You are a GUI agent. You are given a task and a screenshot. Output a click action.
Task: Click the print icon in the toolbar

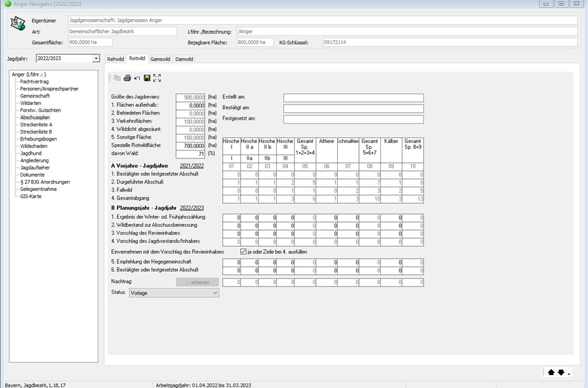click(x=127, y=78)
